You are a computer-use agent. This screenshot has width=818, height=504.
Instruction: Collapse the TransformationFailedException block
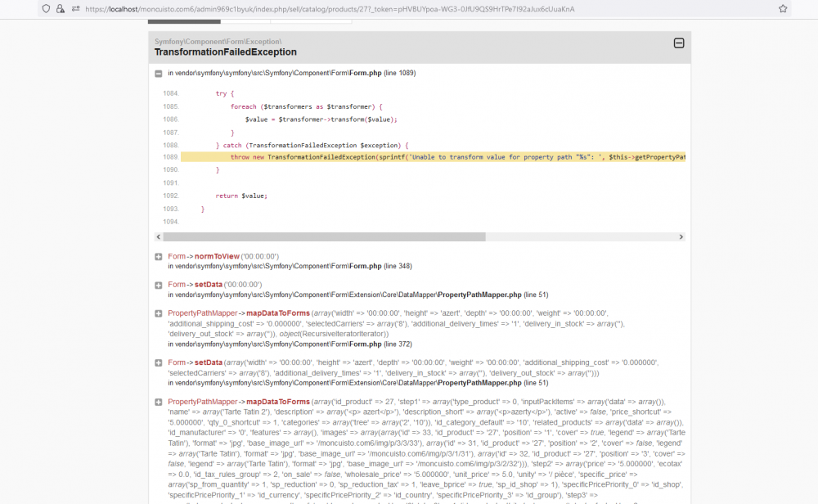(x=679, y=43)
